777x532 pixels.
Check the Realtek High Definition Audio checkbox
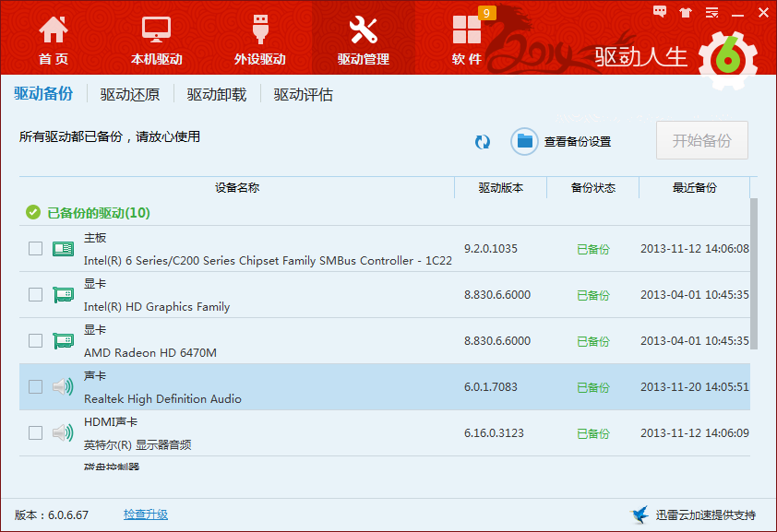click(x=35, y=386)
